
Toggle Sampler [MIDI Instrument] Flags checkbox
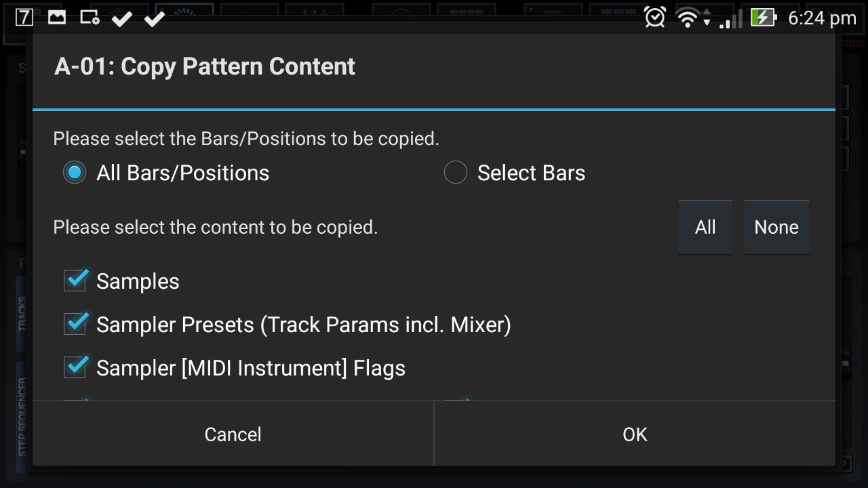[75, 368]
